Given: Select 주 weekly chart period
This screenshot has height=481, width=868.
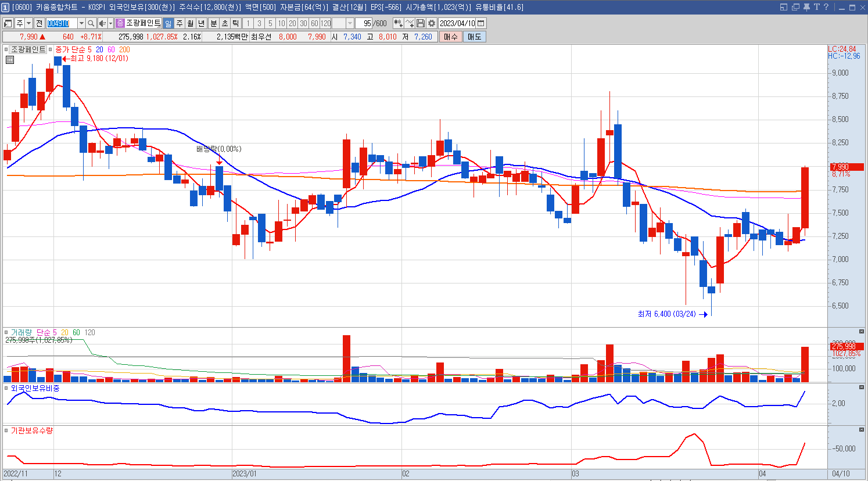Looking at the screenshot, I should point(179,23).
